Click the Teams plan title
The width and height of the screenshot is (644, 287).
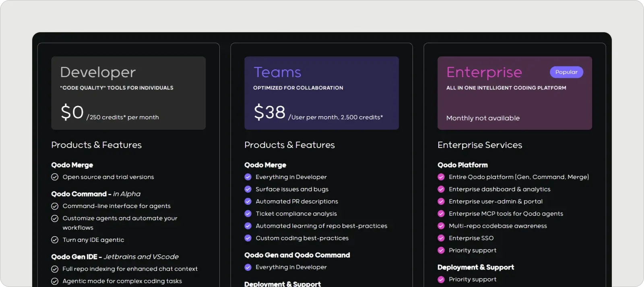(277, 72)
